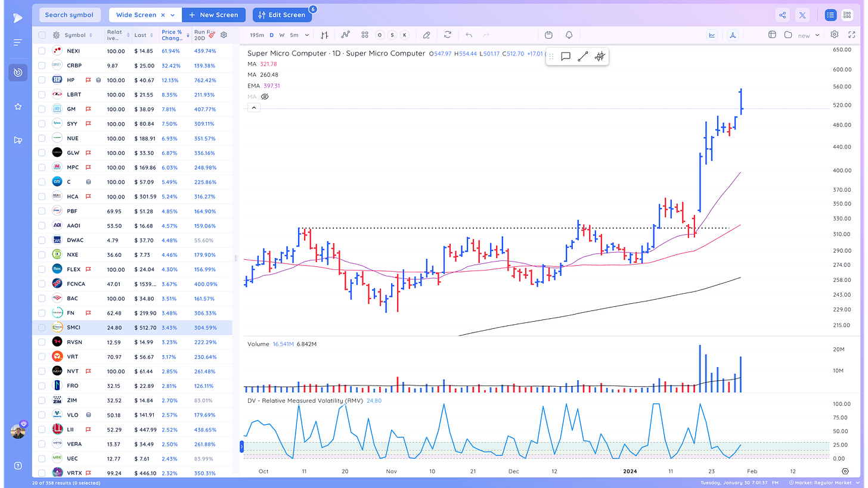The image size is (868, 488).
Task: Open the timeframe dropdown after 5m
Action: pos(307,35)
